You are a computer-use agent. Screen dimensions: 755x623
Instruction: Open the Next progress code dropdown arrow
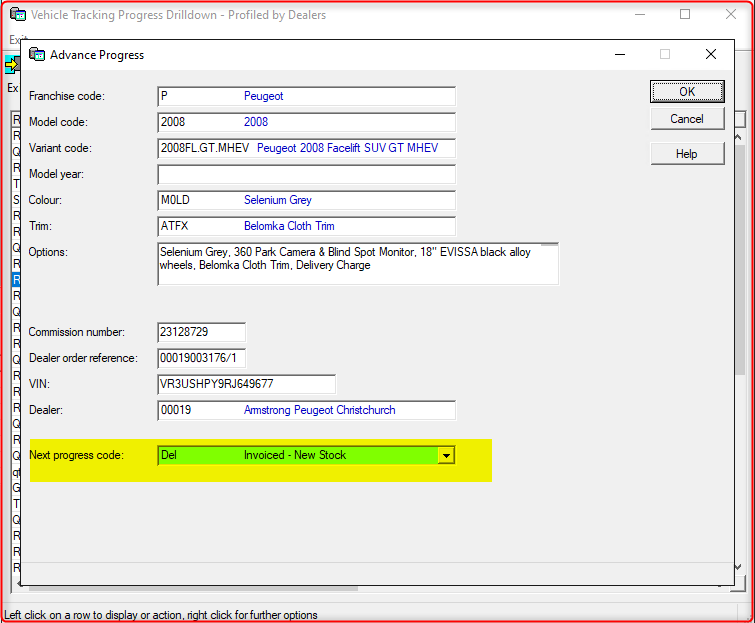click(446, 455)
